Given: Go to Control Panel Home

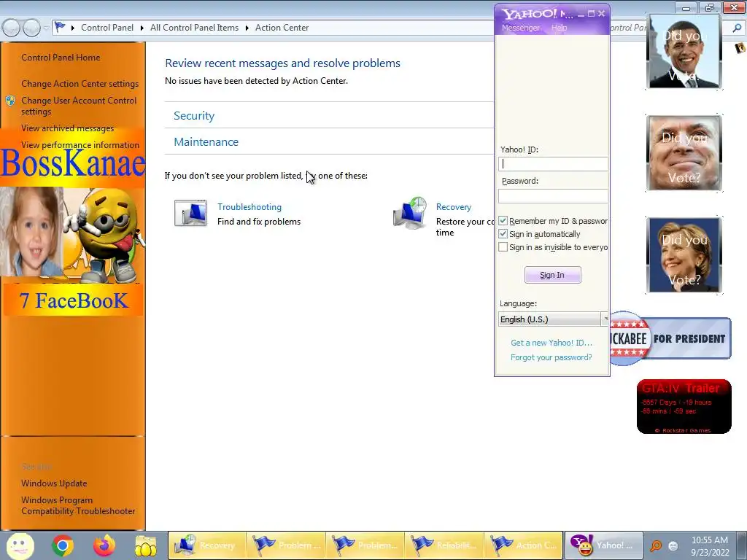Looking at the screenshot, I should [x=61, y=57].
